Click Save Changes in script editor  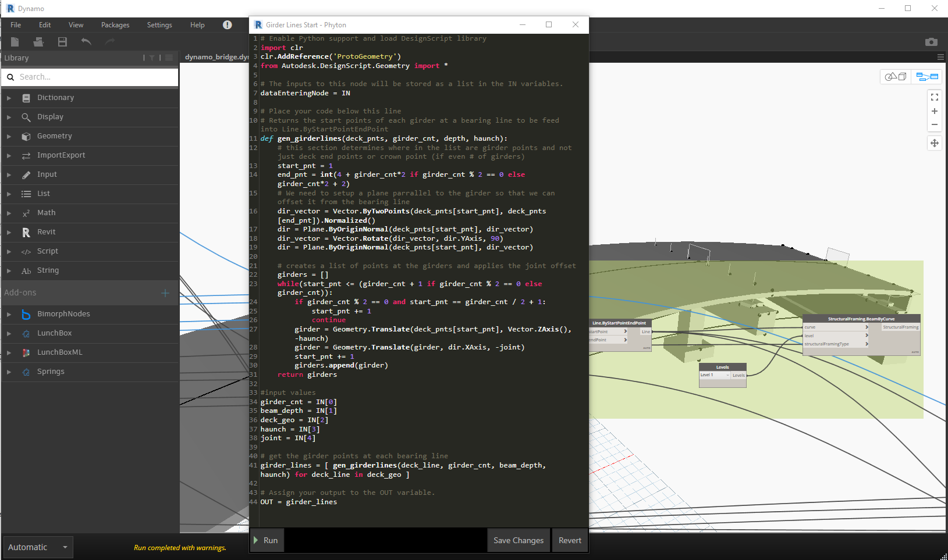coord(519,540)
